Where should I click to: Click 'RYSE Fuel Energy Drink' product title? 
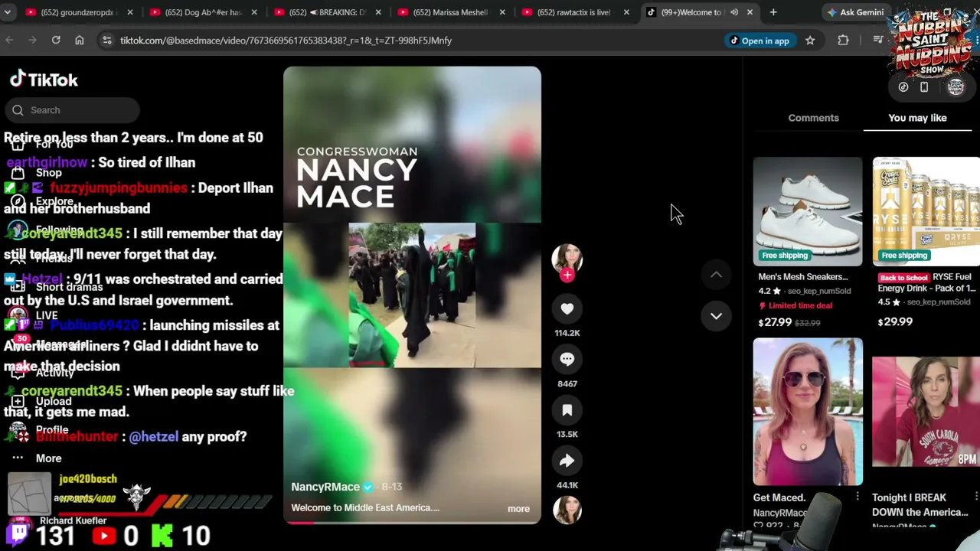point(926,282)
